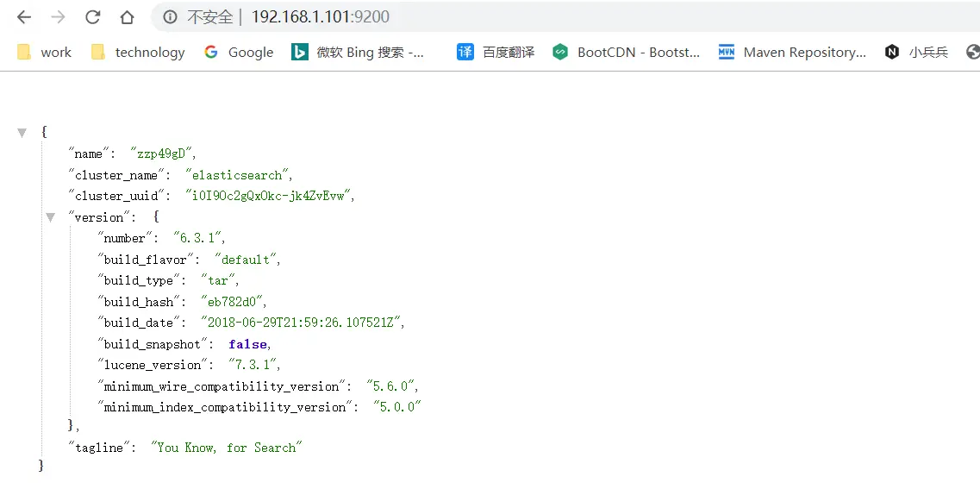Click the "number" key

click(127, 238)
